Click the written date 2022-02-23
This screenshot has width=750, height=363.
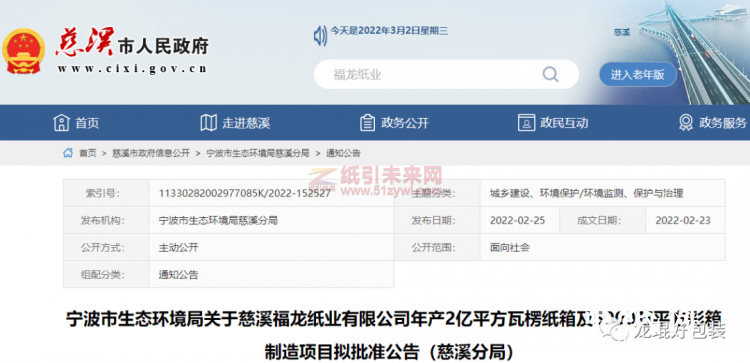(x=683, y=220)
